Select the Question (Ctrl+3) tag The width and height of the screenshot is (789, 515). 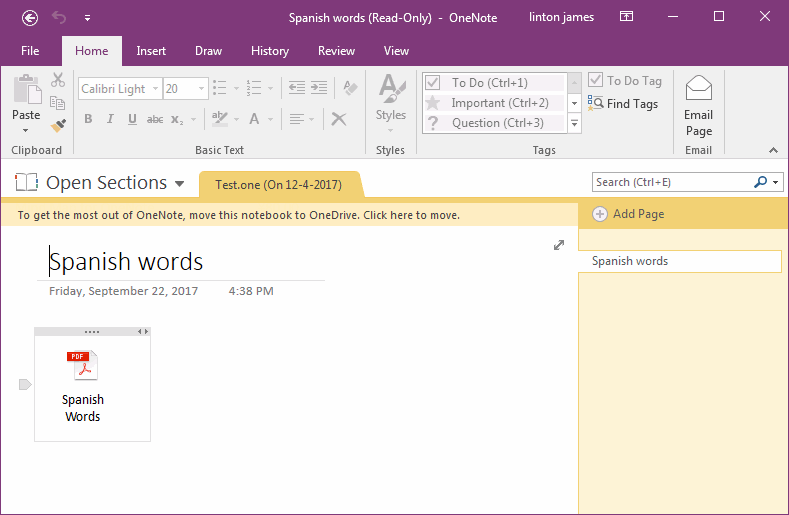(x=495, y=123)
